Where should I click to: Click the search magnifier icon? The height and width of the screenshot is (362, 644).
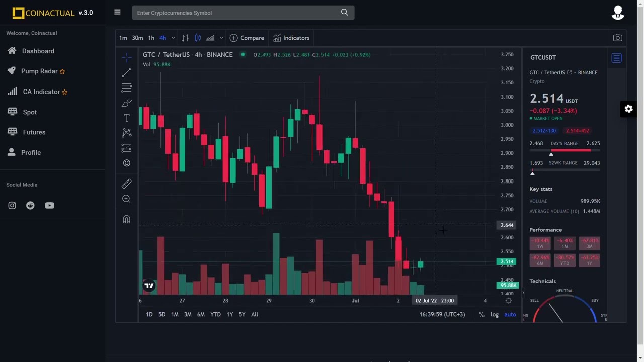[345, 13]
